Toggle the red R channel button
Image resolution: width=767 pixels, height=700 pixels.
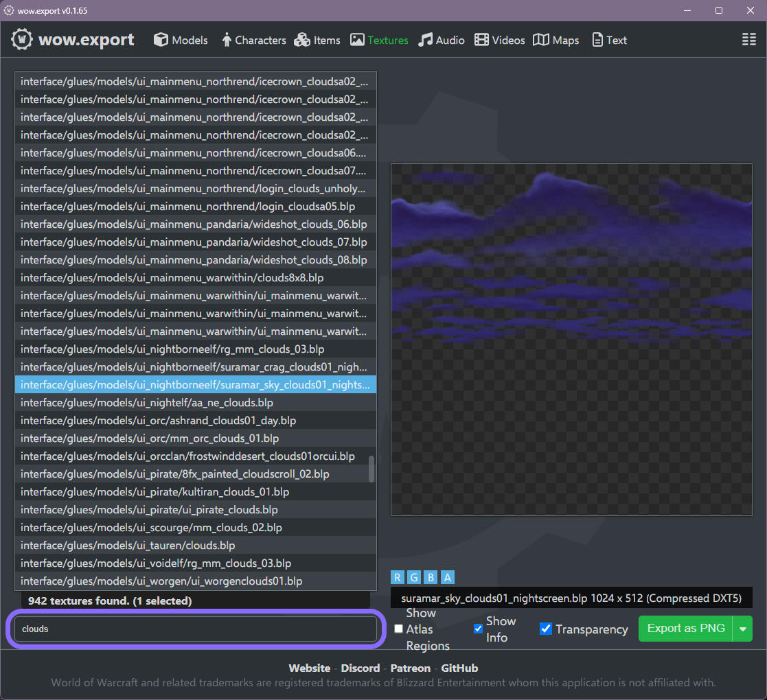pyautogui.click(x=398, y=577)
